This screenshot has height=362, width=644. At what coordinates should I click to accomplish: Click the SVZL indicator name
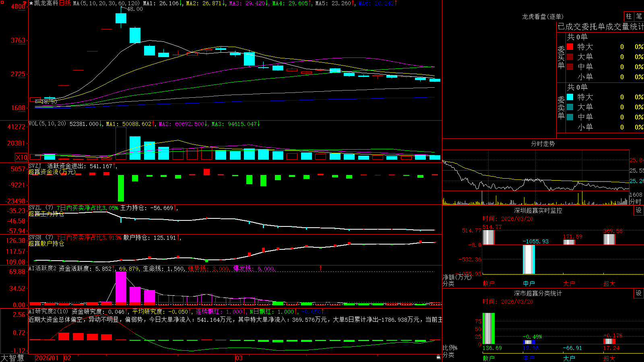[35, 208]
